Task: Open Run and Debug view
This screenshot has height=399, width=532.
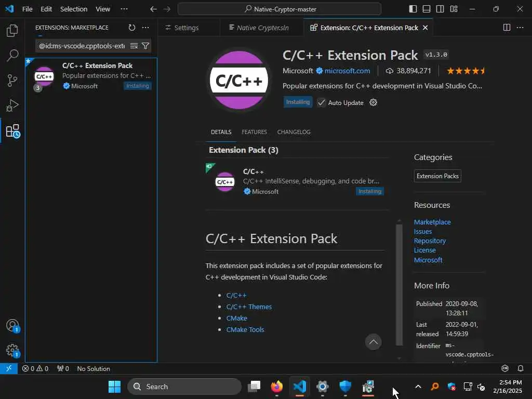Action: pos(12,105)
